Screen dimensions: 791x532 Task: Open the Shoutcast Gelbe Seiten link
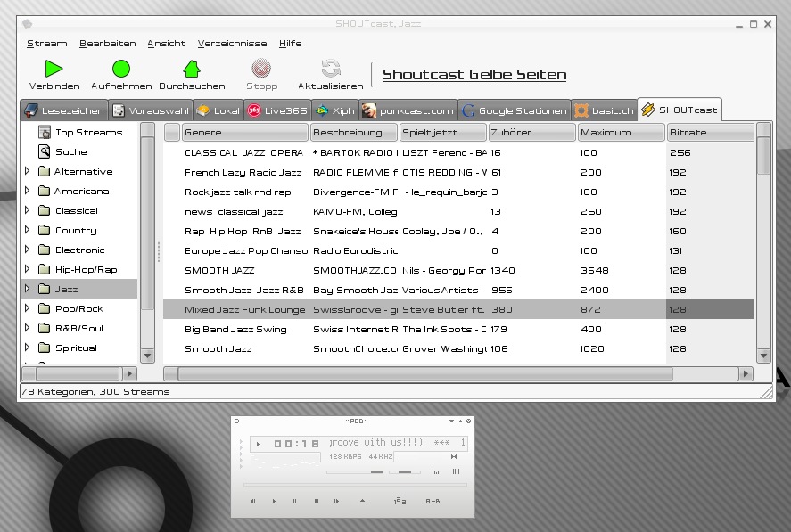click(474, 75)
